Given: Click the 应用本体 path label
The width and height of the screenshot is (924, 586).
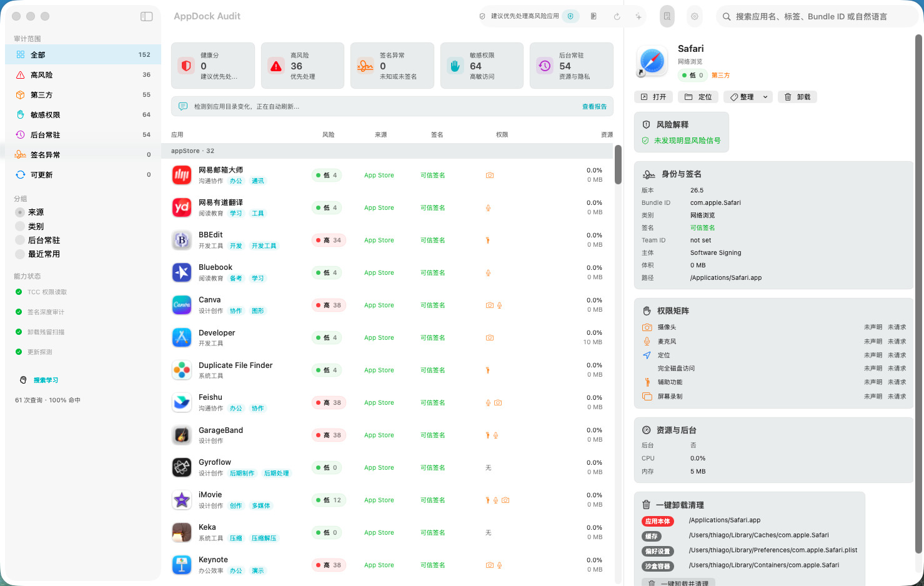Looking at the screenshot, I should tap(658, 521).
